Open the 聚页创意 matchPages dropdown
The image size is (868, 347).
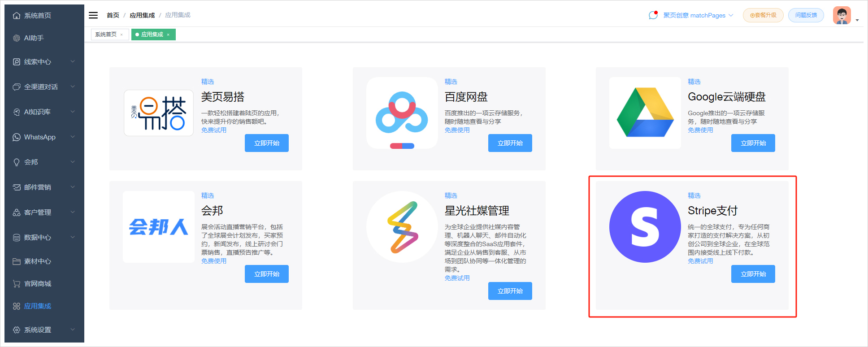coord(698,15)
